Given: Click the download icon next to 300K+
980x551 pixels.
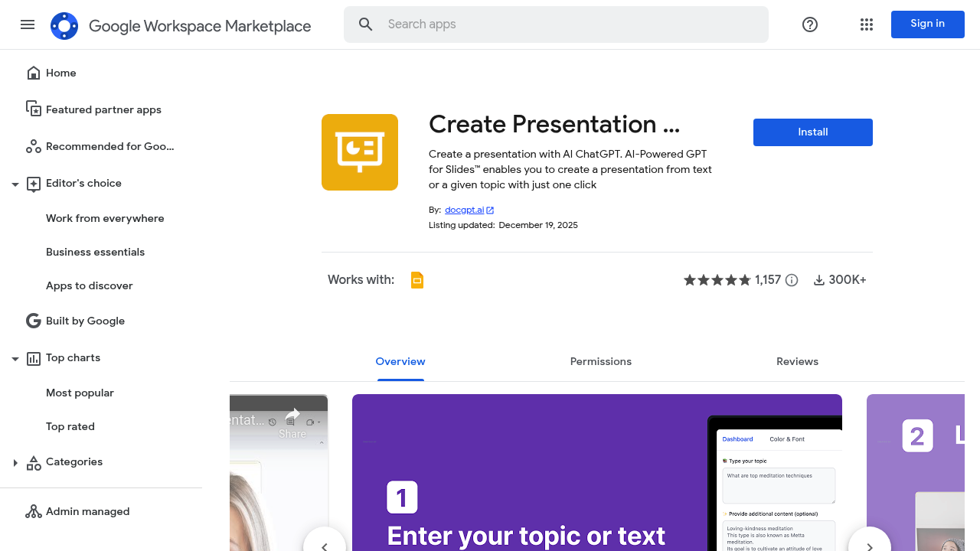Looking at the screenshot, I should tap(818, 280).
